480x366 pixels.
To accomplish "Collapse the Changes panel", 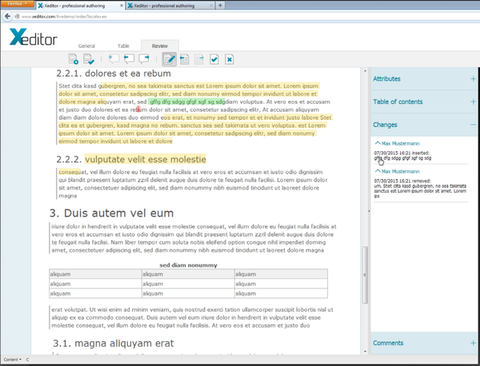I will pos(473,125).
